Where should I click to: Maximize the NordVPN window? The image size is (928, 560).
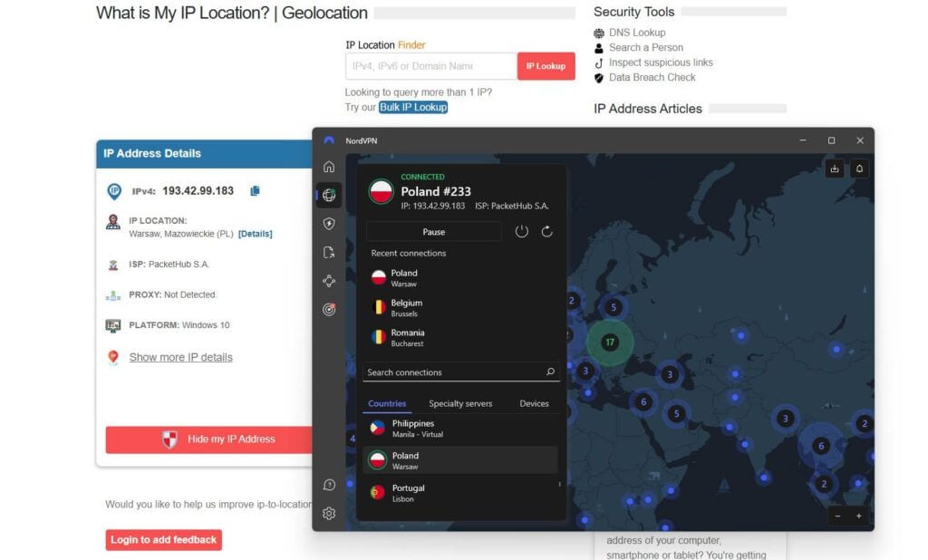pyautogui.click(x=831, y=140)
